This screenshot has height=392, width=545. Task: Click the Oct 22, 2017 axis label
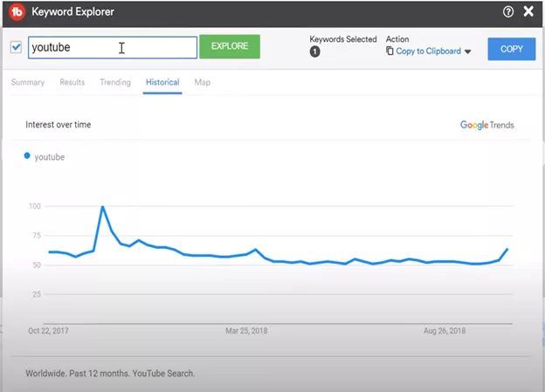pos(48,331)
